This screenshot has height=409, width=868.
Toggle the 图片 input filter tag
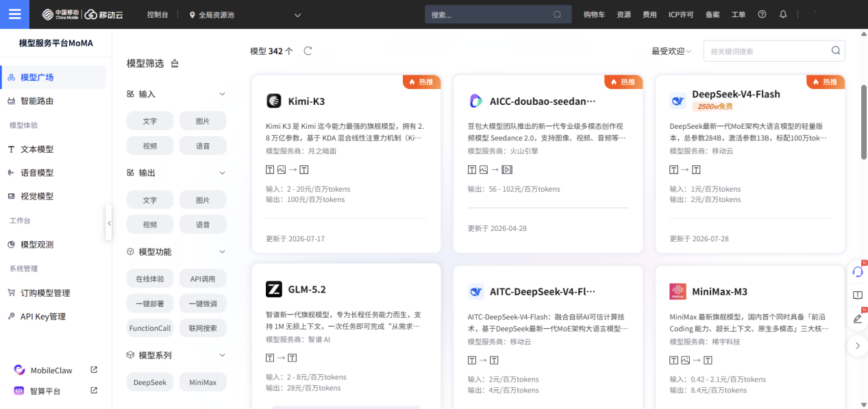[x=203, y=121]
